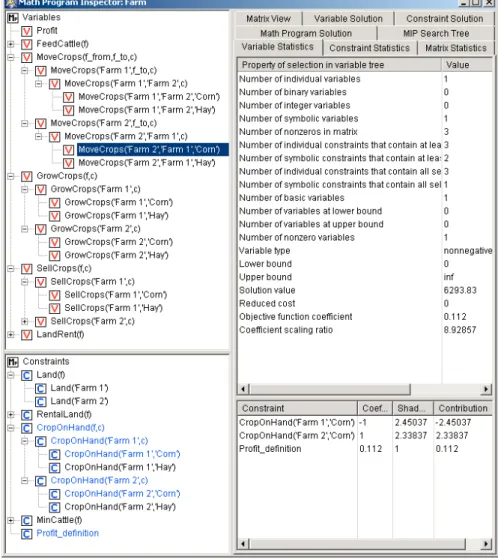
Task: Click right arrow of constraint table scrollbar
Action: 486,544
